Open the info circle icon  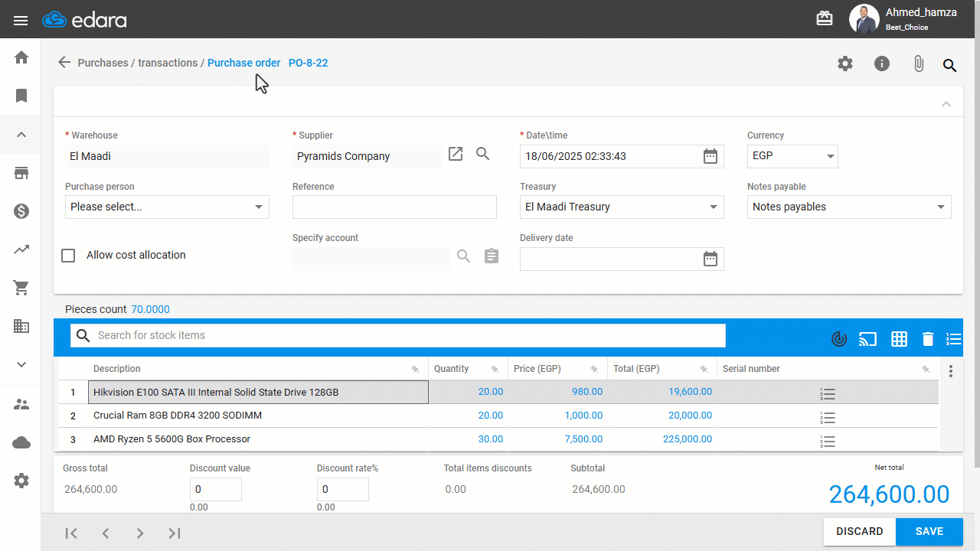(x=882, y=64)
